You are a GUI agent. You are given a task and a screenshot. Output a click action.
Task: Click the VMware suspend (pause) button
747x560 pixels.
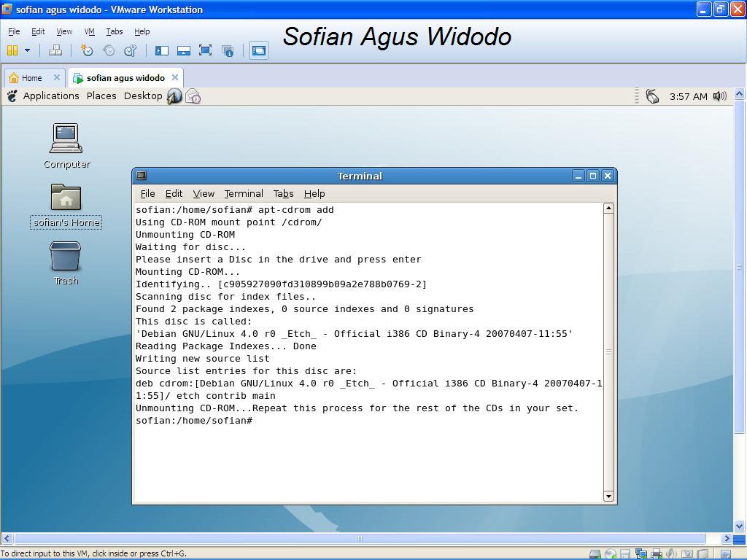(12, 50)
